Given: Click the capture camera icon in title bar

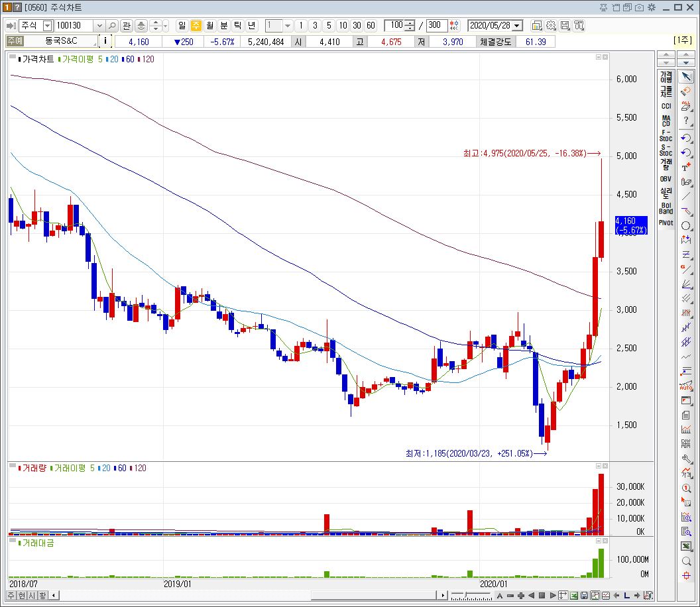Looking at the screenshot, I should tap(639, 7).
